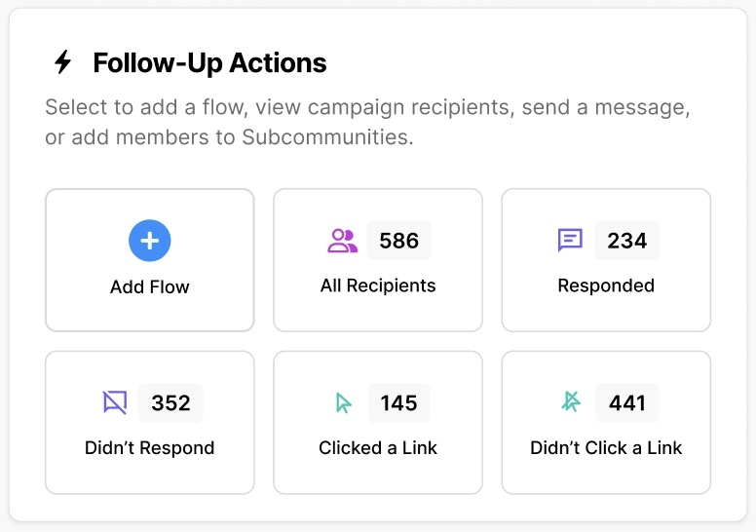Choose the Didn't Respond label
The width and height of the screenshot is (756, 532).
(149, 448)
